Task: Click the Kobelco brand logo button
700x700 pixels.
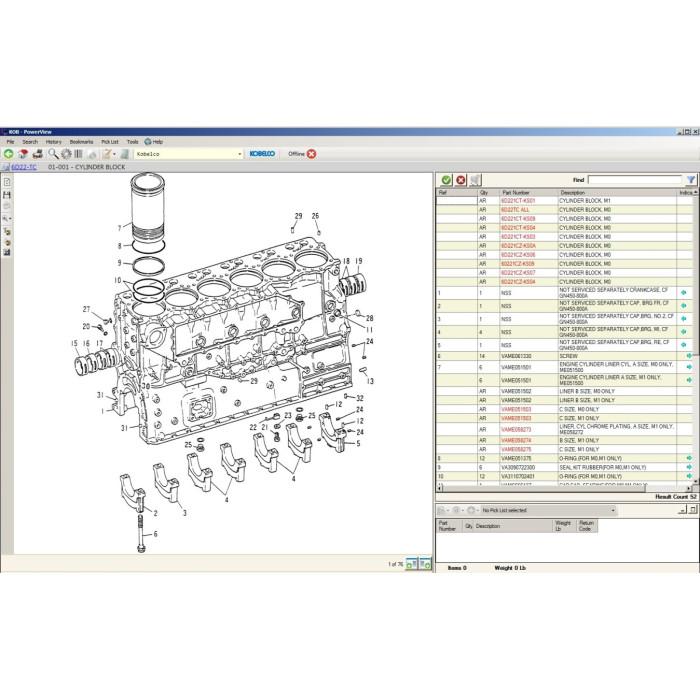Action: [x=262, y=154]
